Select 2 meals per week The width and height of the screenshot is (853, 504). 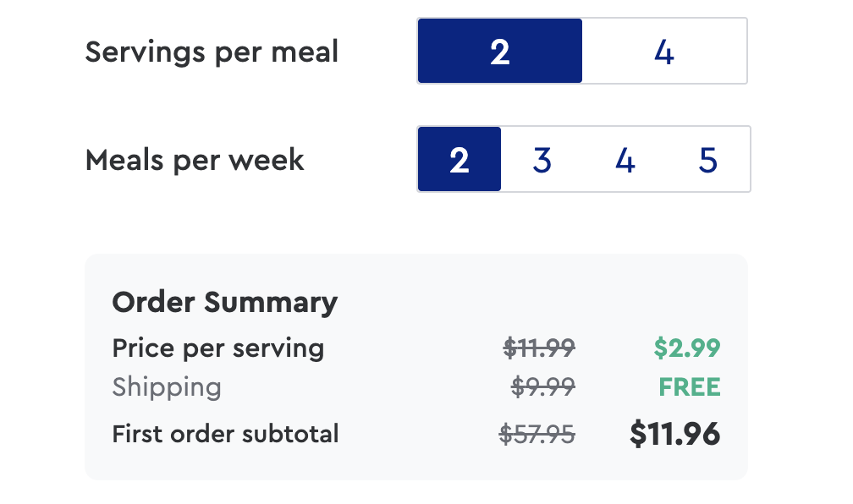click(x=459, y=159)
